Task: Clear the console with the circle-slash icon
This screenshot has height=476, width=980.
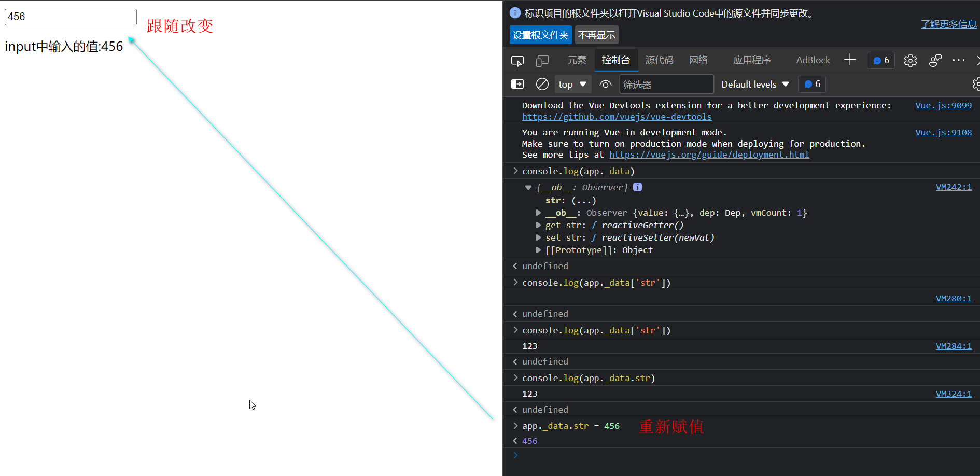Action: click(x=542, y=84)
